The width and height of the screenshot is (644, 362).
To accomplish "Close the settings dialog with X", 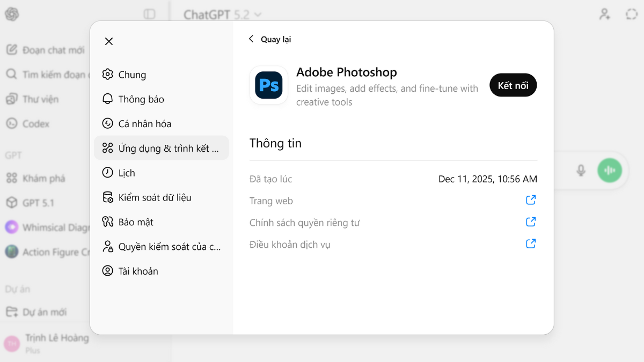I will point(109,41).
